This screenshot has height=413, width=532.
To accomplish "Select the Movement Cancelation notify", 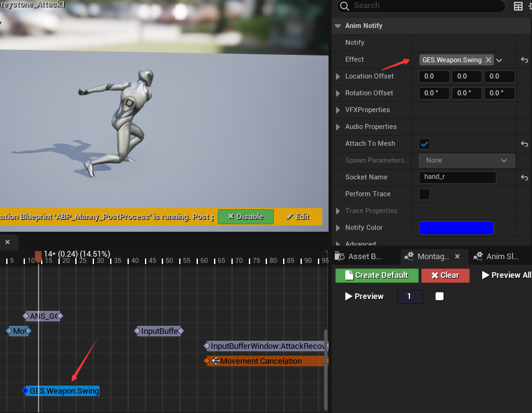I will [x=266, y=361].
